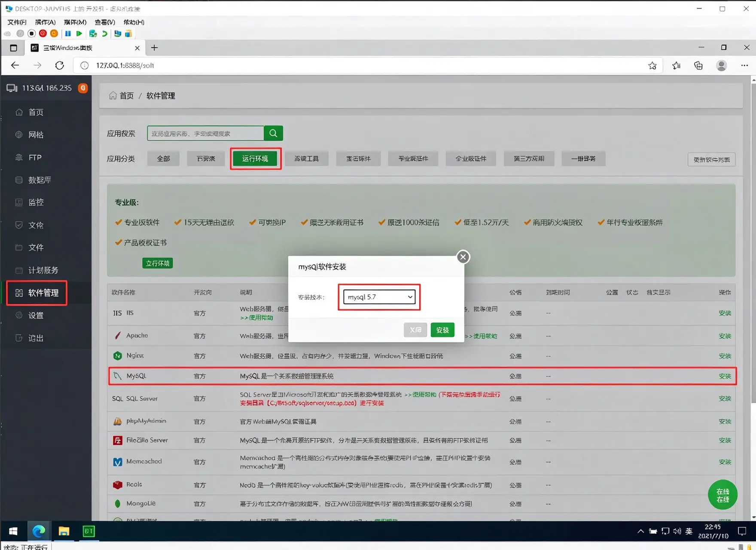Click the browser back arrow
Viewport: 756px width, 550px height.
pyautogui.click(x=15, y=65)
